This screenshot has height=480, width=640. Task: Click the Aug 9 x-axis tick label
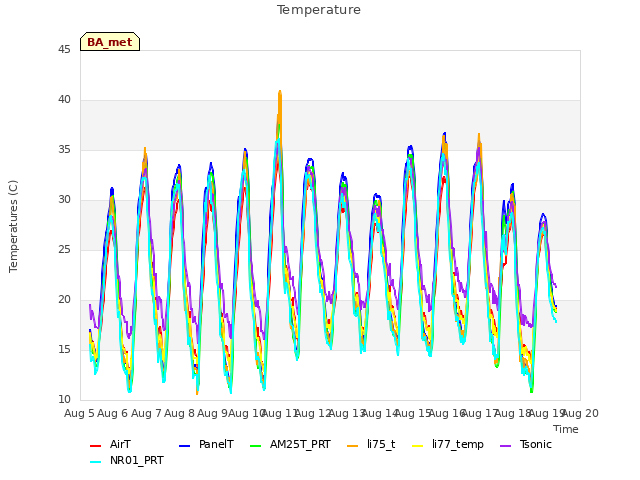pyautogui.click(x=213, y=413)
